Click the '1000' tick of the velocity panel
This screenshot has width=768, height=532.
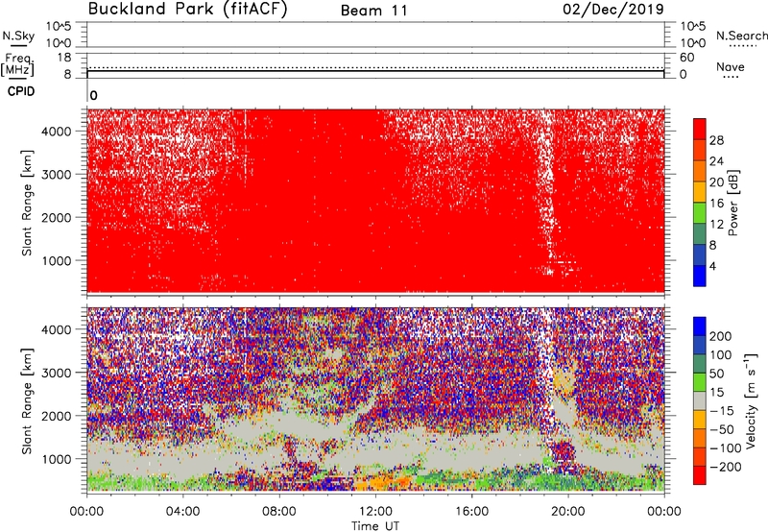click(x=57, y=459)
